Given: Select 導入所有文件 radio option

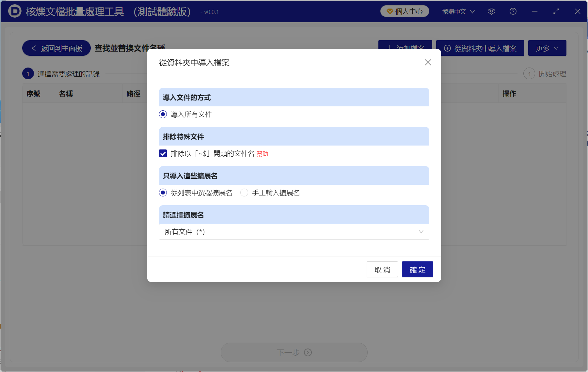Looking at the screenshot, I should tap(185, 114).
